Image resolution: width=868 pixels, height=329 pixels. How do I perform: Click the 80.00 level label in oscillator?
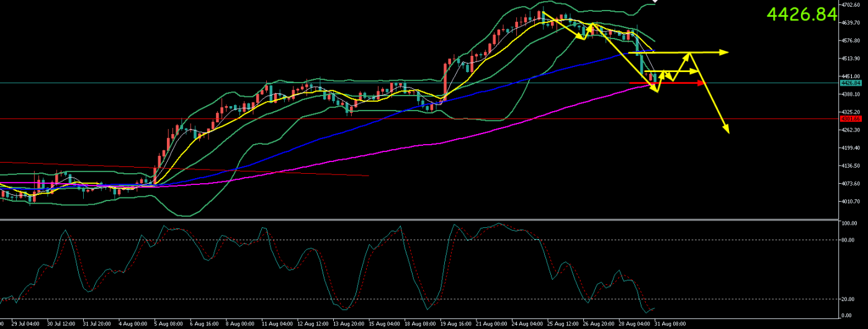pyautogui.click(x=848, y=240)
